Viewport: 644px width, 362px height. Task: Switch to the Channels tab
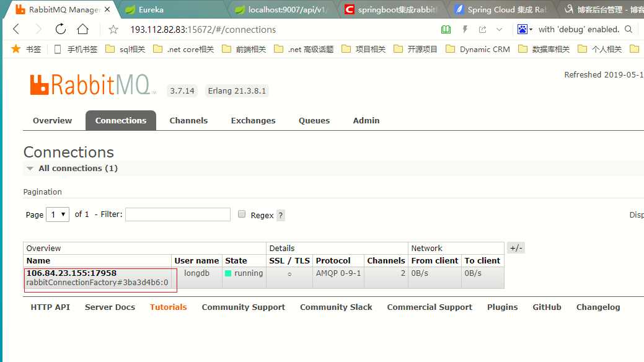[188, 120]
